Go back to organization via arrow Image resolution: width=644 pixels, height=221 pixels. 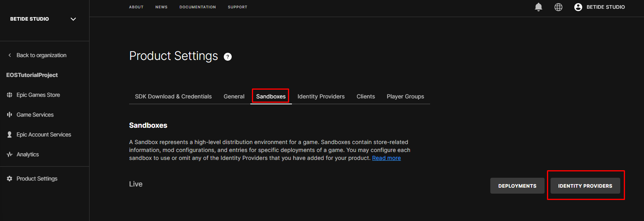(x=10, y=55)
